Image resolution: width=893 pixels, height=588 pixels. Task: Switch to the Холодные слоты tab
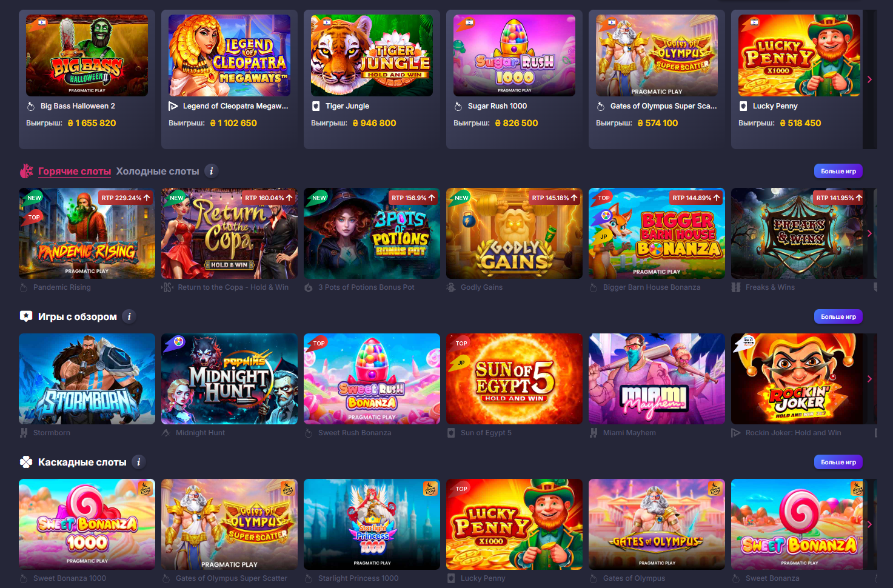pos(158,171)
